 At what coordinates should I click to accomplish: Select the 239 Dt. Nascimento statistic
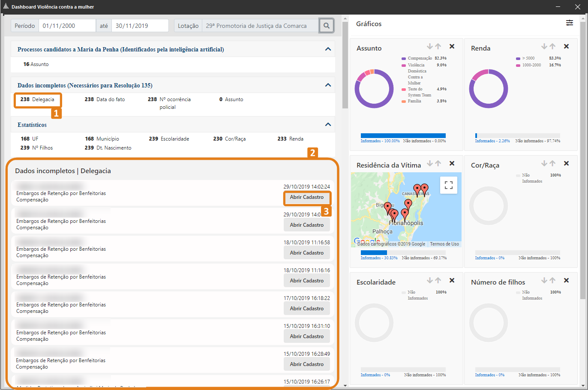point(108,148)
